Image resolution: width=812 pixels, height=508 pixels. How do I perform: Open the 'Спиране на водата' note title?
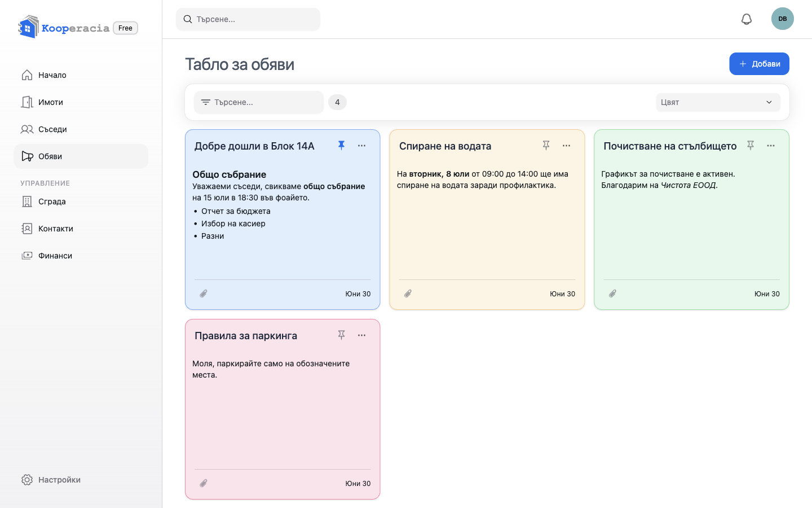tap(445, 146)
